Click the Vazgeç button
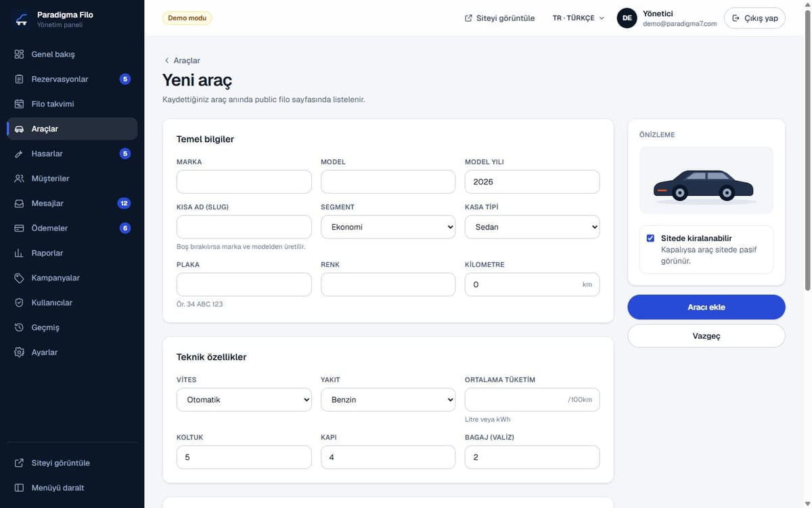Screen dimensions: 812x508 [706, 336]
